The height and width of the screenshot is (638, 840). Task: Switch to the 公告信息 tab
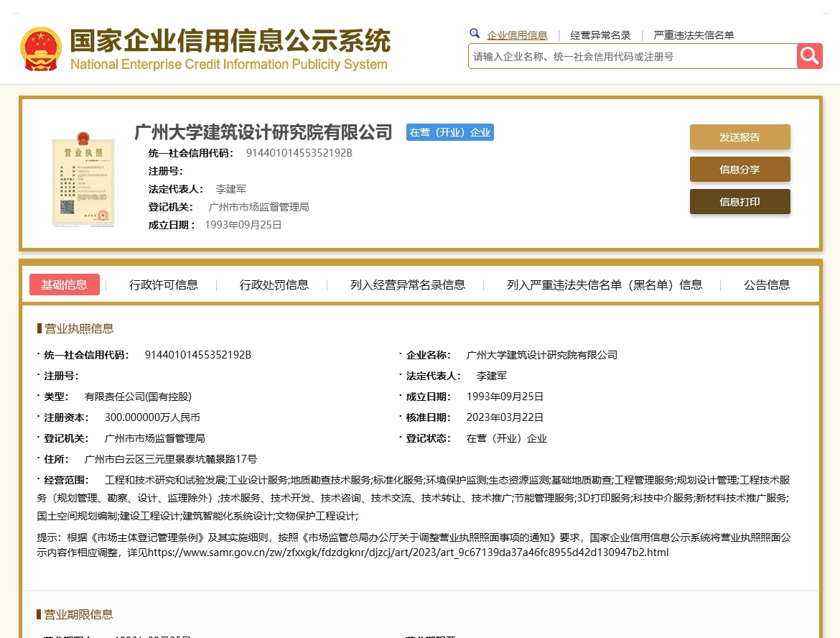(x=766, y=285)
